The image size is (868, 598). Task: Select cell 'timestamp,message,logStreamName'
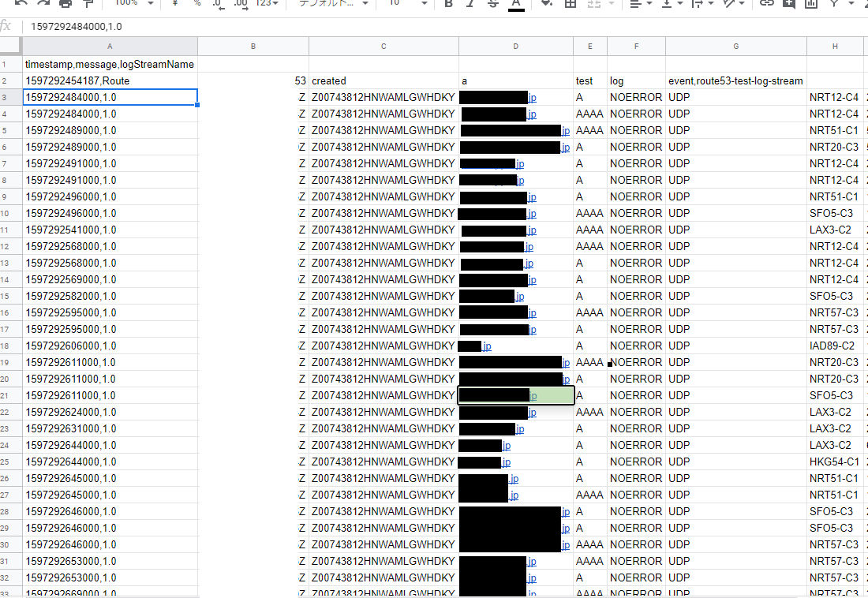(x=110, y=64)
